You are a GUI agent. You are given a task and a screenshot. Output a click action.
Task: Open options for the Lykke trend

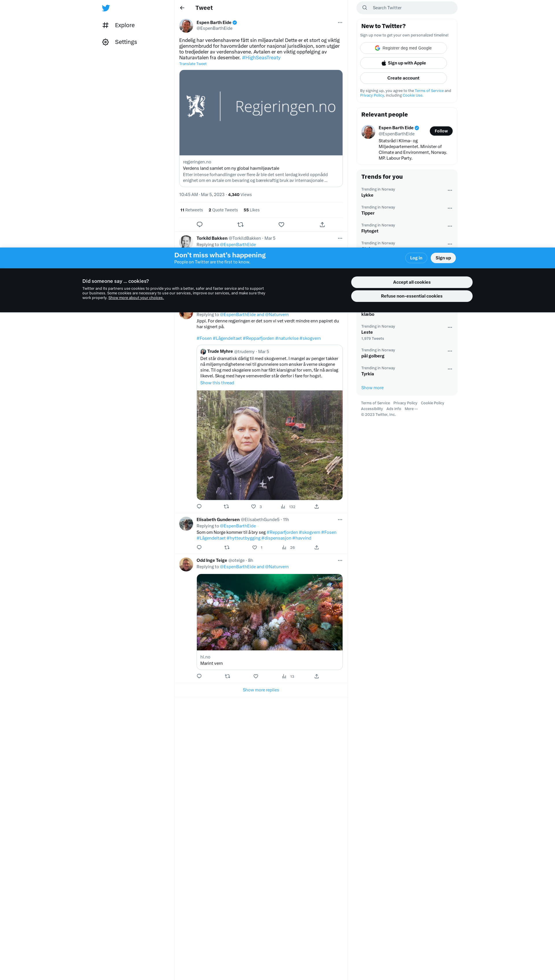449,190
